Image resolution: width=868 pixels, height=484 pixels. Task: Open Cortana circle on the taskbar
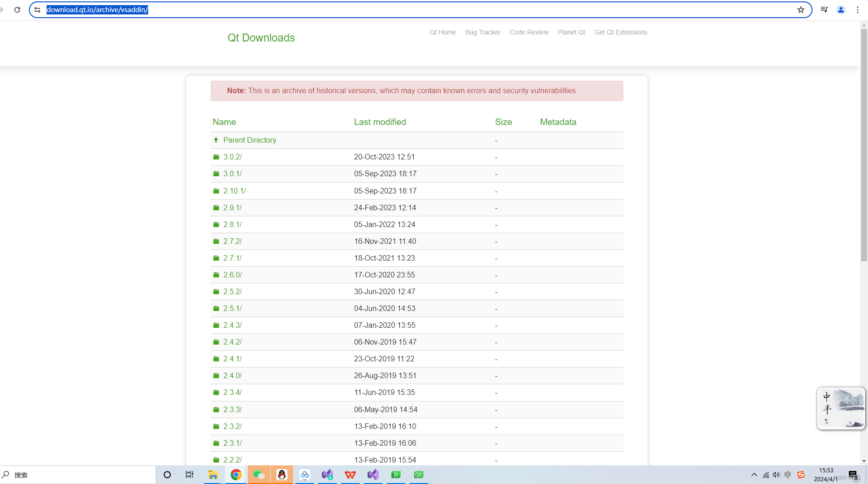[x=167, y=475]
